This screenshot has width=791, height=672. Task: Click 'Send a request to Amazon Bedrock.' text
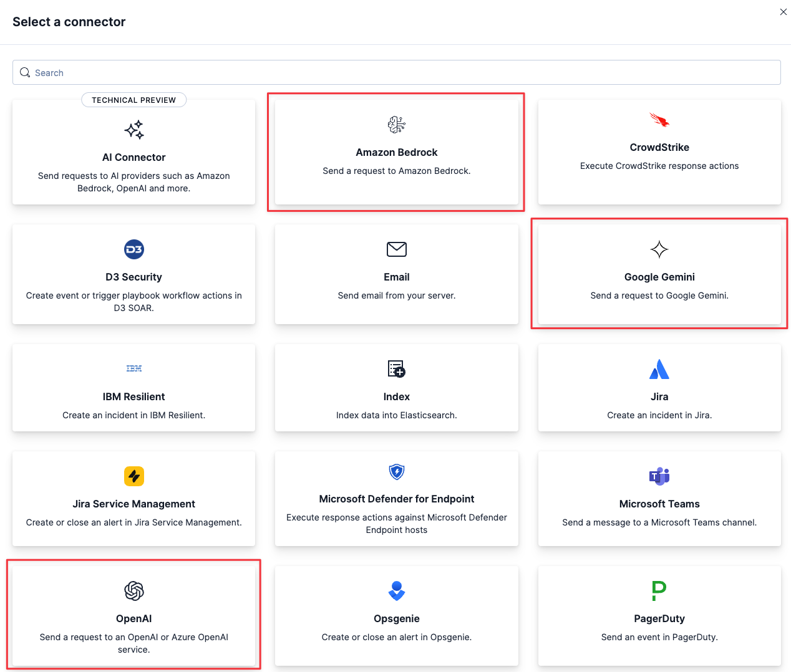tap(397, 171)
